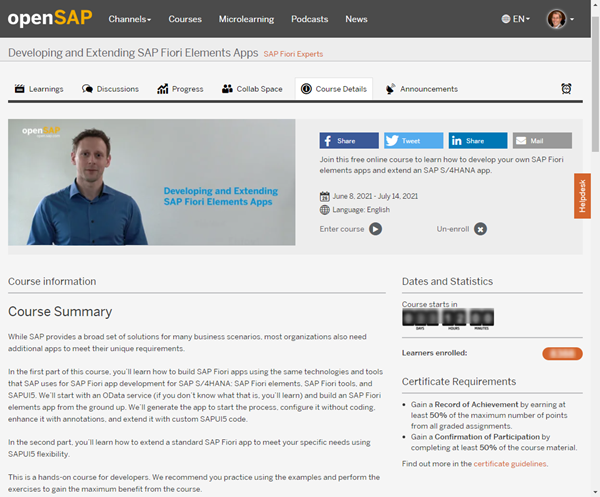Screen dimensions: 600x497
Task: Tweet this course on Twitter
Action: (x=413, y=141)
